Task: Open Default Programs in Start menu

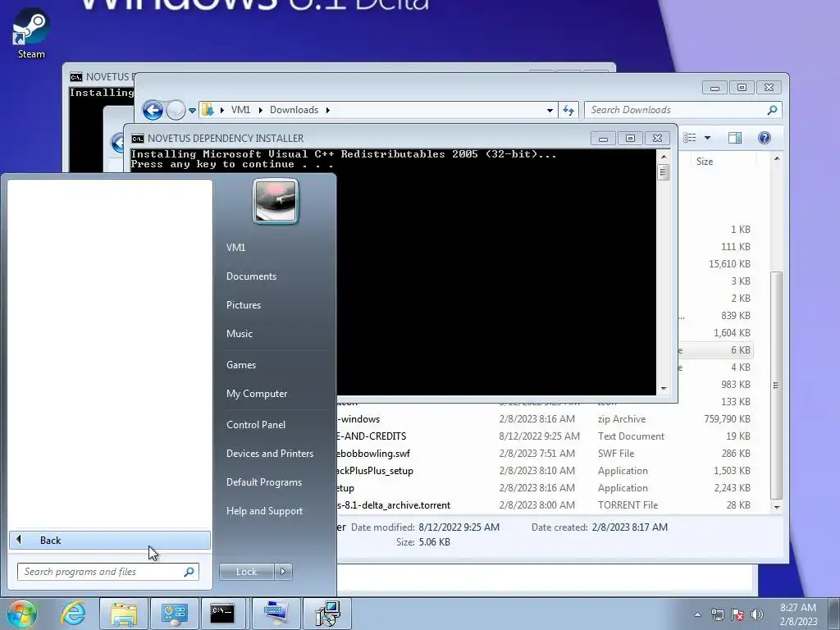Action: point(263,482)
